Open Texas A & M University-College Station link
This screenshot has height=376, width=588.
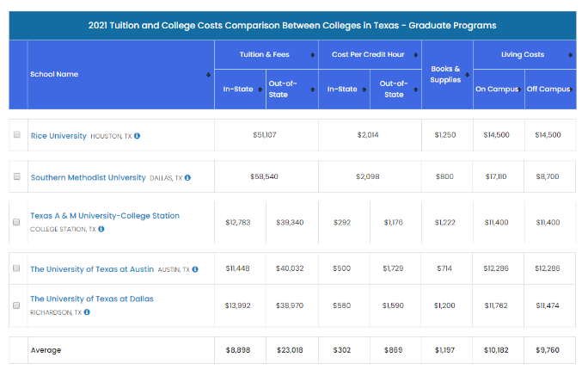click(105, 216)
